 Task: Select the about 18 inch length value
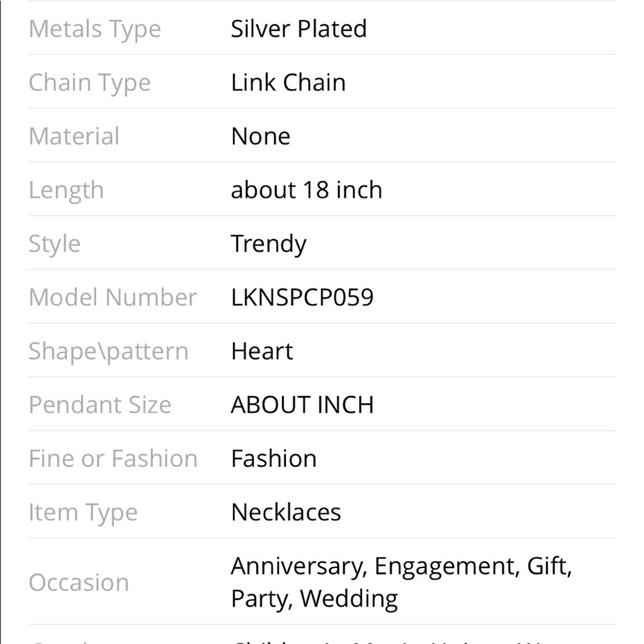pos(307,190)
